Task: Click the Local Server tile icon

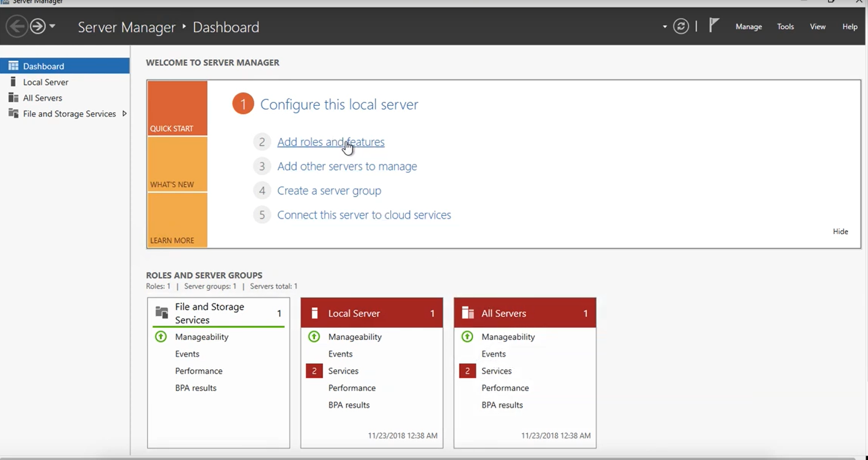Action: coord(314,313)
